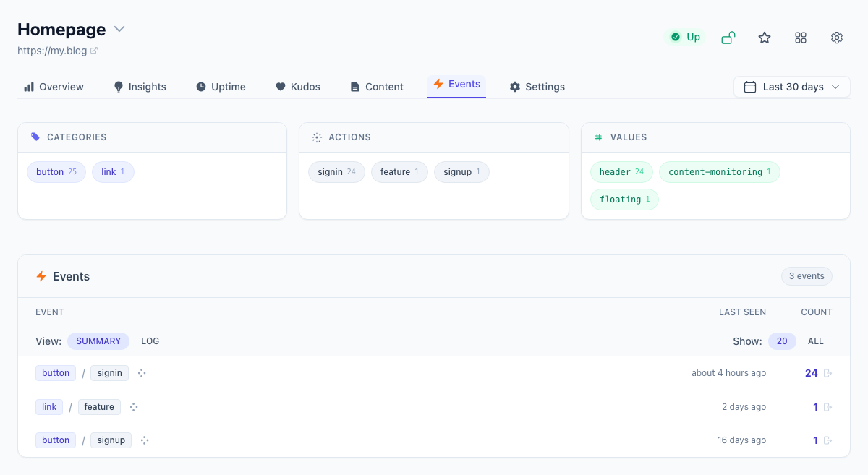868x475 pixels.
Task: Click the button tag in the signin row
Action: click(56, 373)
